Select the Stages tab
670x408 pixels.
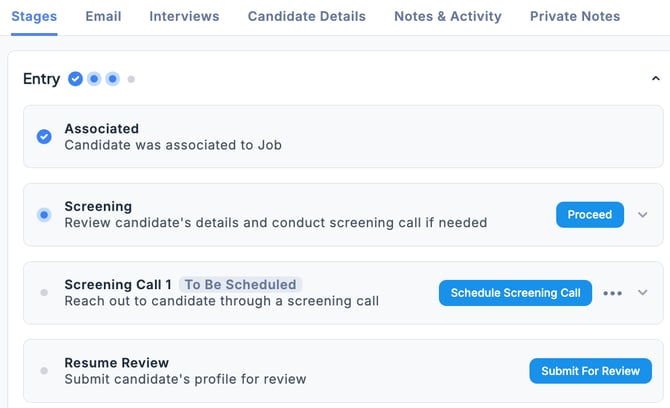(34, 16)
